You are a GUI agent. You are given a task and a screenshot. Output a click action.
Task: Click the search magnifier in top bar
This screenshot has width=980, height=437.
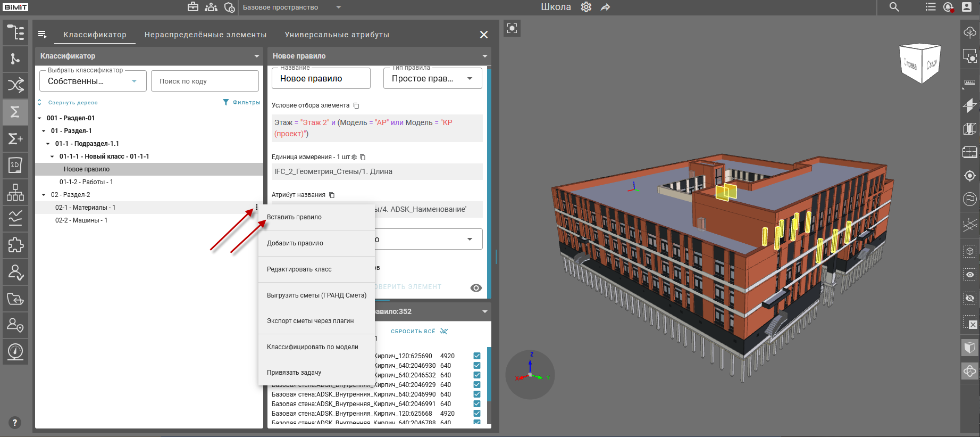coord(894,7)
